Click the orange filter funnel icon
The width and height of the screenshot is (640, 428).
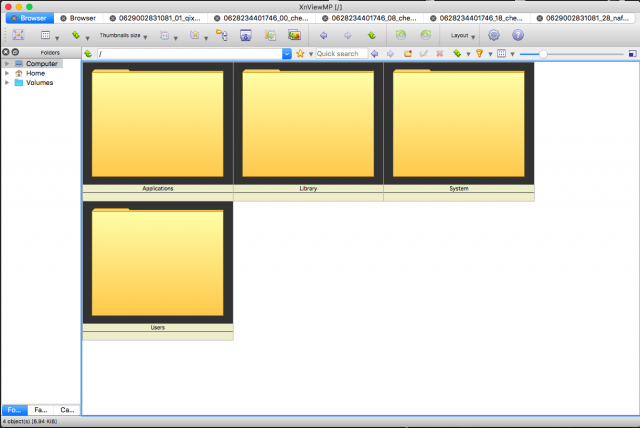[x=480, y=53]
